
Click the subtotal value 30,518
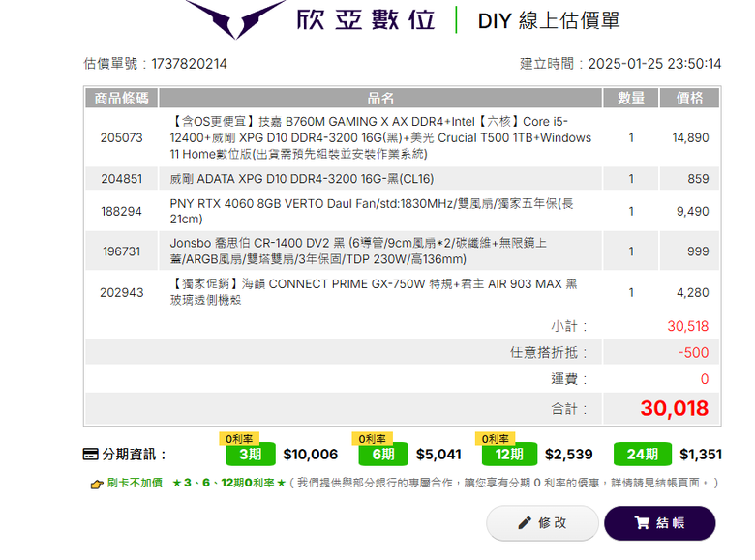coord(688,326)
